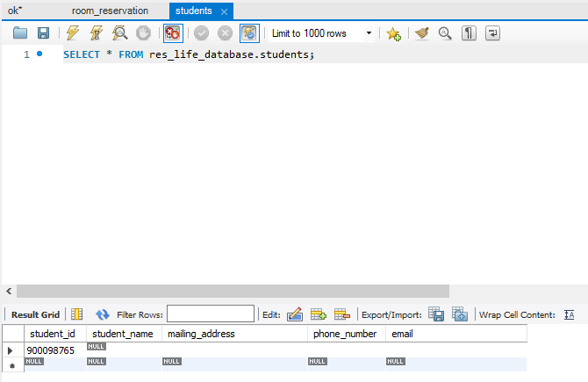The height and width of the screenshot is (382, 588).
Task: Select NULL phone_number cell in new row
Action: click(x=347, y=364)
